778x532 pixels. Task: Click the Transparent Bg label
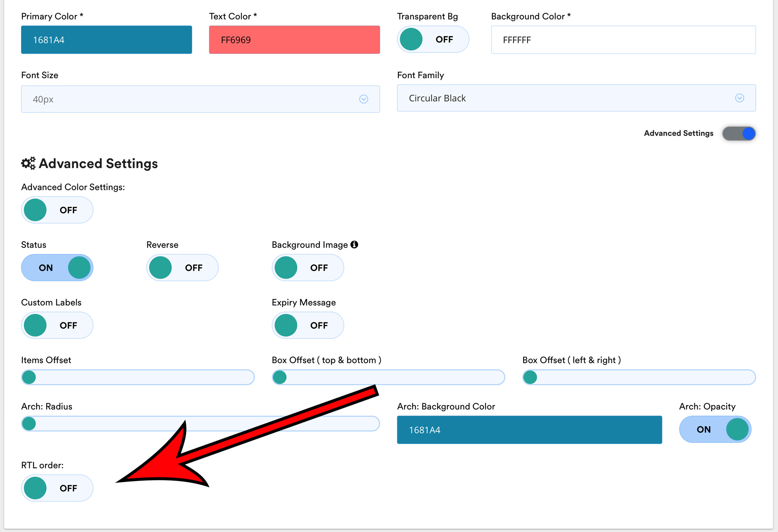pos(428,16)
